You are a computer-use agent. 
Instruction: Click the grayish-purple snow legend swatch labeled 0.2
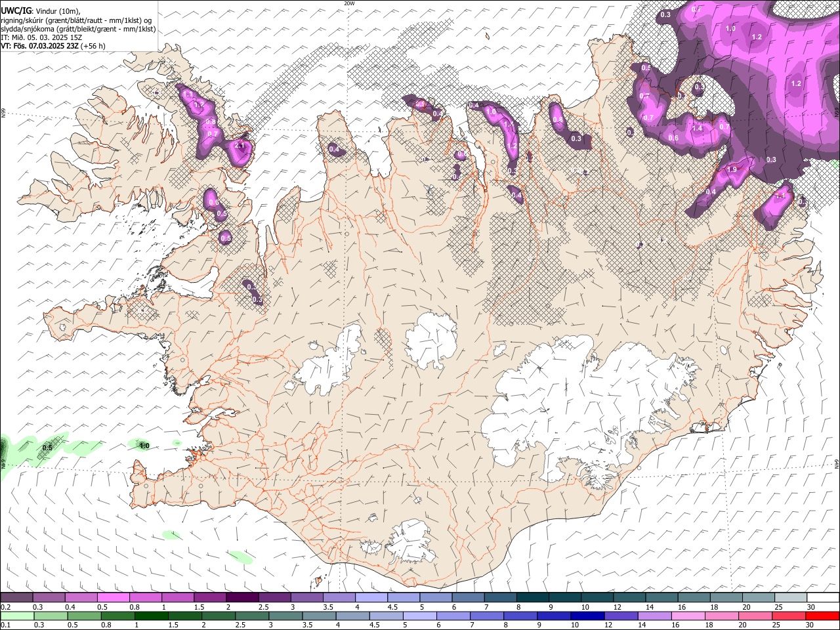tap(16, 598)
